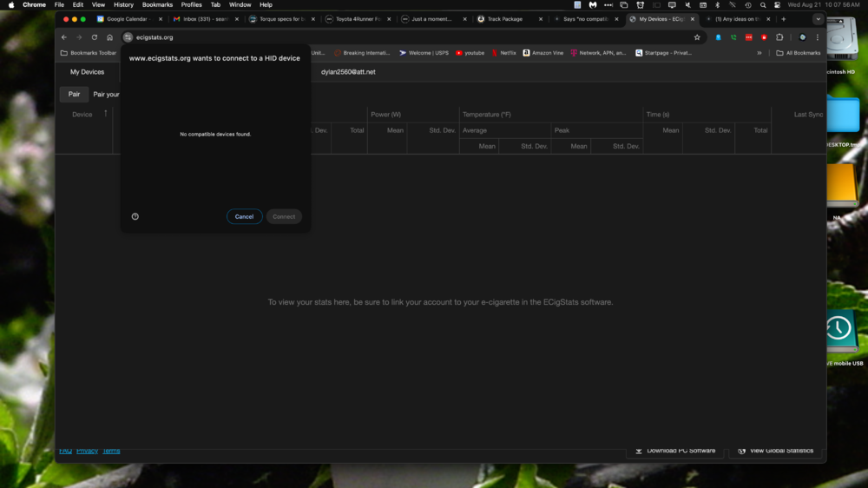Screen dimensions: 868x488
Task: Click the Bluetooth menu bar icon
Action: click(x=718, y=5)
